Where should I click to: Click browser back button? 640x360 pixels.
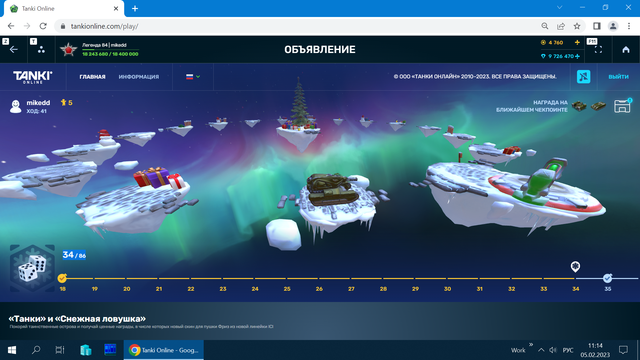[x=11, y=26]
